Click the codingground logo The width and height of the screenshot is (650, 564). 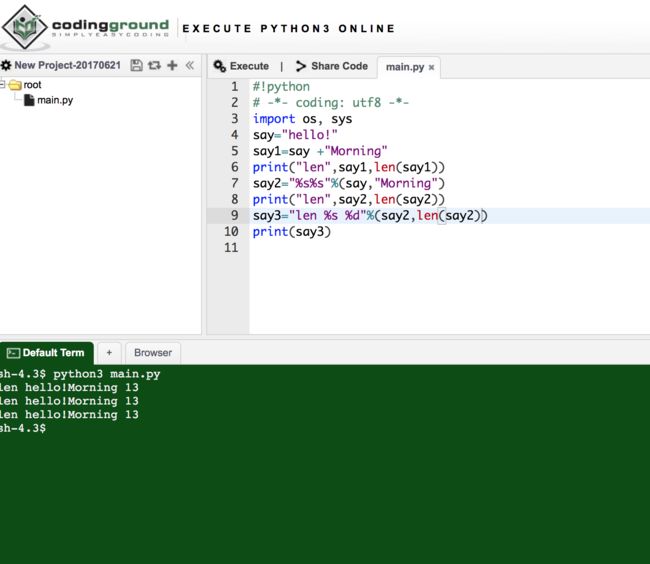85,27
